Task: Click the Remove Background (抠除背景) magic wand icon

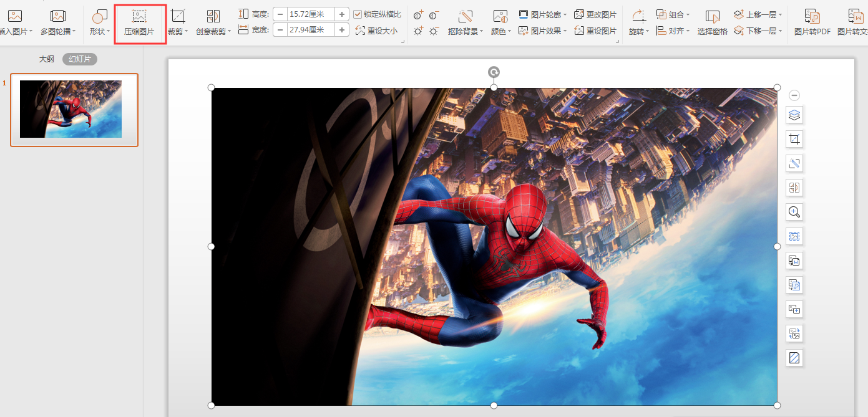Action: coord(465,16)
